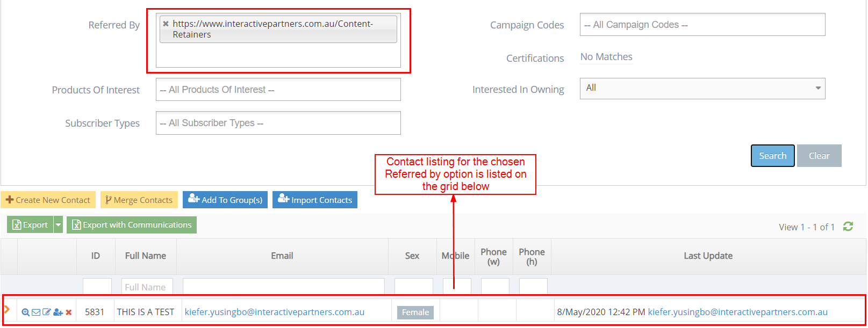
Task: Click the Merge Contacts button
Action: [x=139, y=200]
